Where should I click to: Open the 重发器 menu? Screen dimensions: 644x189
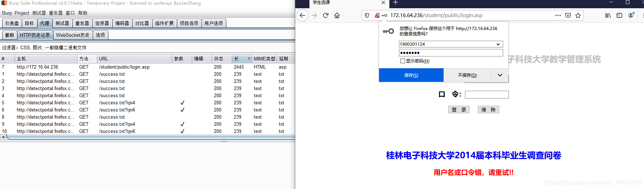56,13
